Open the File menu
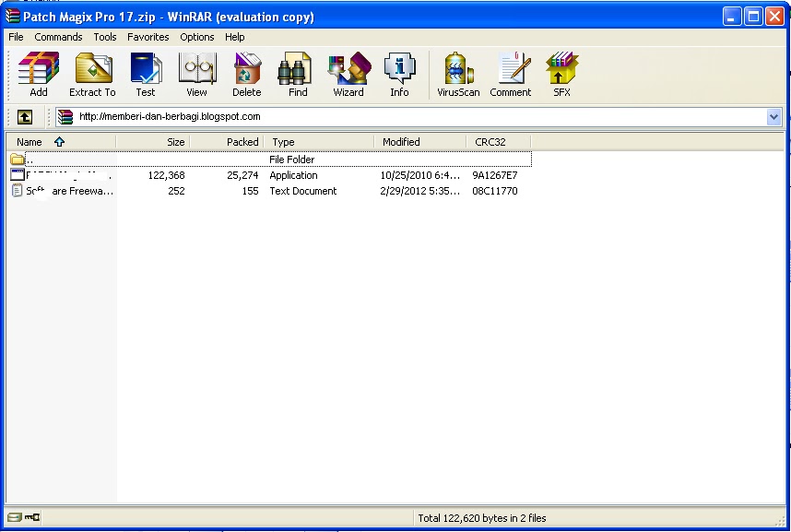Screen dimensions: 791x532 pyautogui.click(x=16, y=37)
